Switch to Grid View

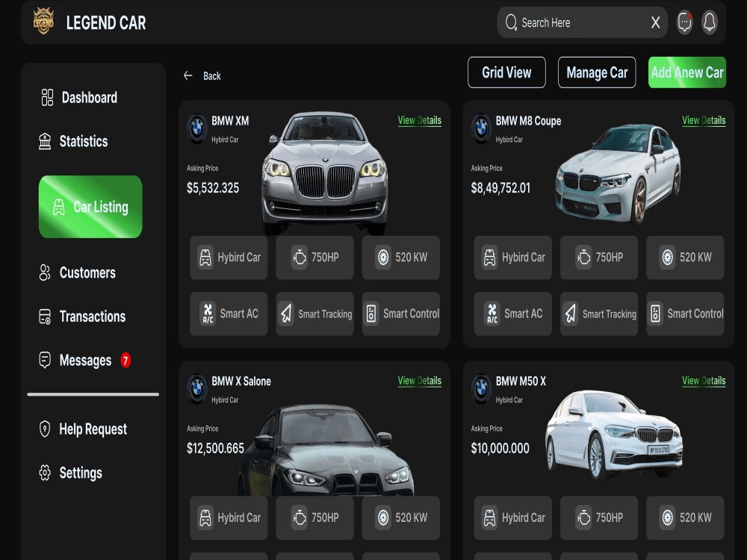point(506,72)
